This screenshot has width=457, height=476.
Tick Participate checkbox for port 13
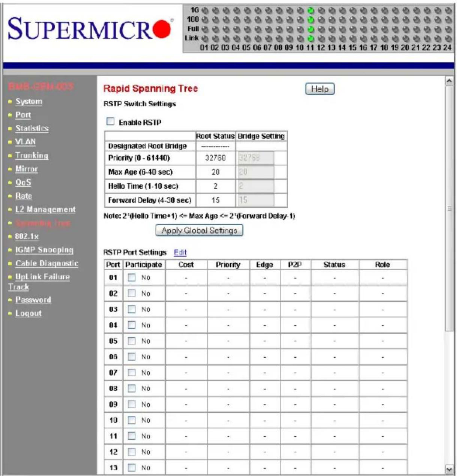131,468
